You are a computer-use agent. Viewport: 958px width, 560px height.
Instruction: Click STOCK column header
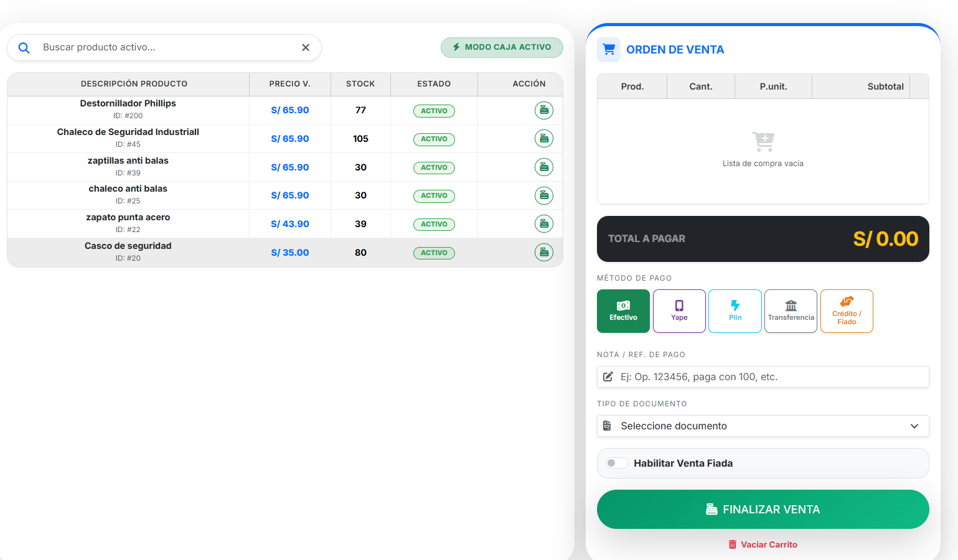(360, 84)
